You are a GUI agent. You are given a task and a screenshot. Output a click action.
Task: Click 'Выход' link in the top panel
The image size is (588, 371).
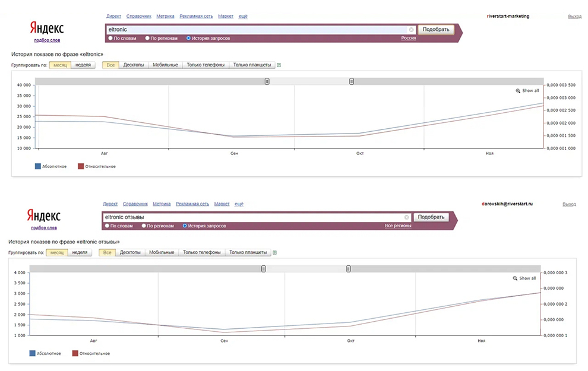pos(574,17)
